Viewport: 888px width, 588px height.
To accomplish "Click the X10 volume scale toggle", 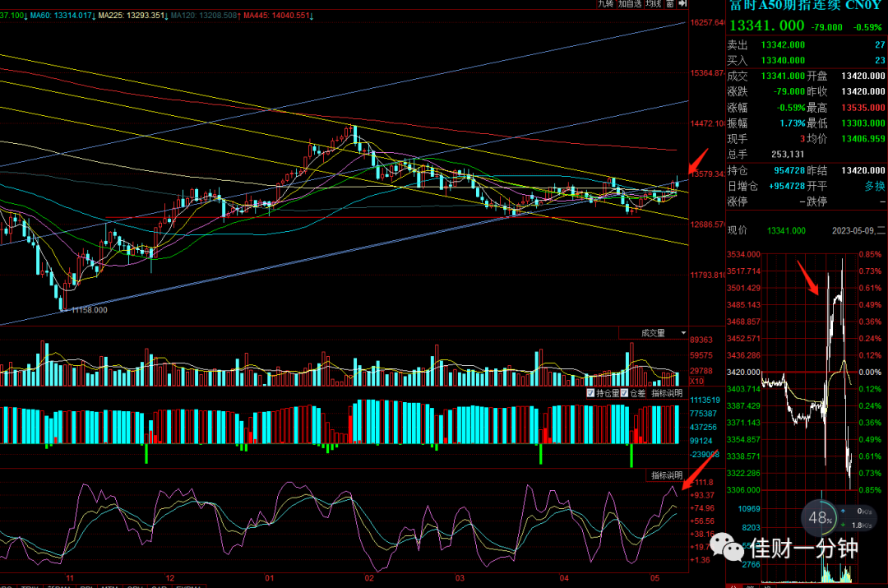I will click(x=696, y=382).
